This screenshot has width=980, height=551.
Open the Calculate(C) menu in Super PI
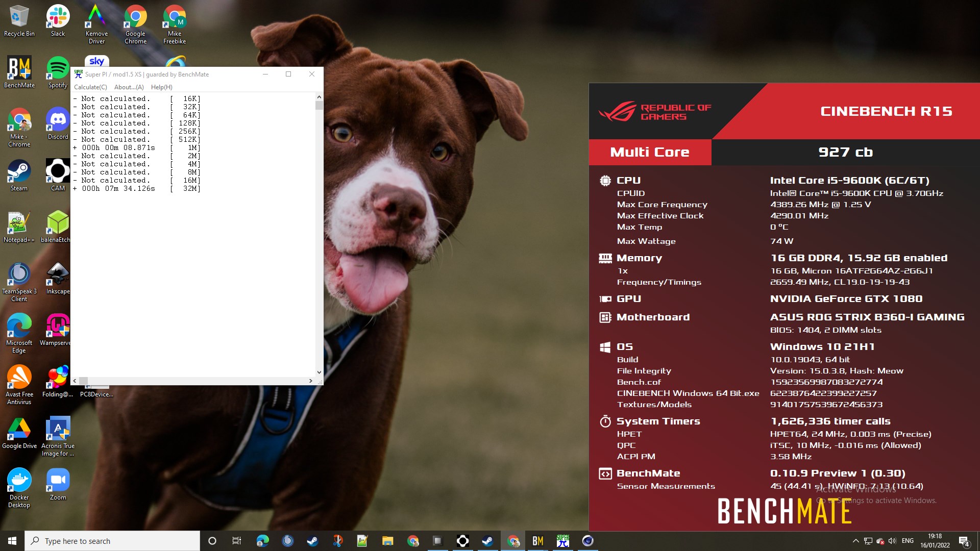(x=90, y=87)
